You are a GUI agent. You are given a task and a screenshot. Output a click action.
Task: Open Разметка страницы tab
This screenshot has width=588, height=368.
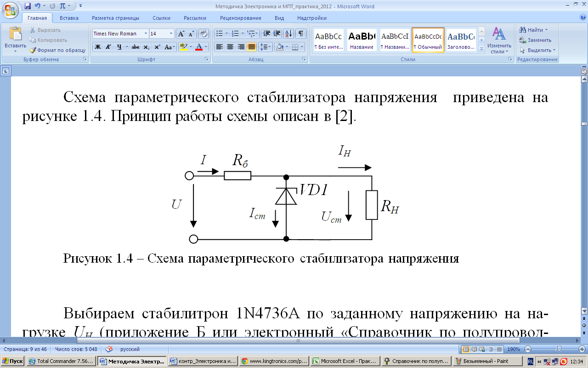point(115,18)
